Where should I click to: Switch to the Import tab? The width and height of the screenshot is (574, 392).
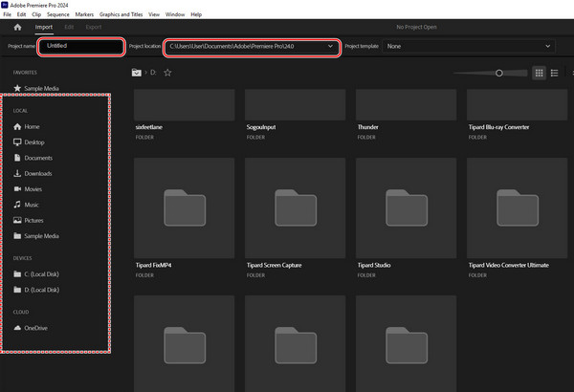[x=44, y=27]
